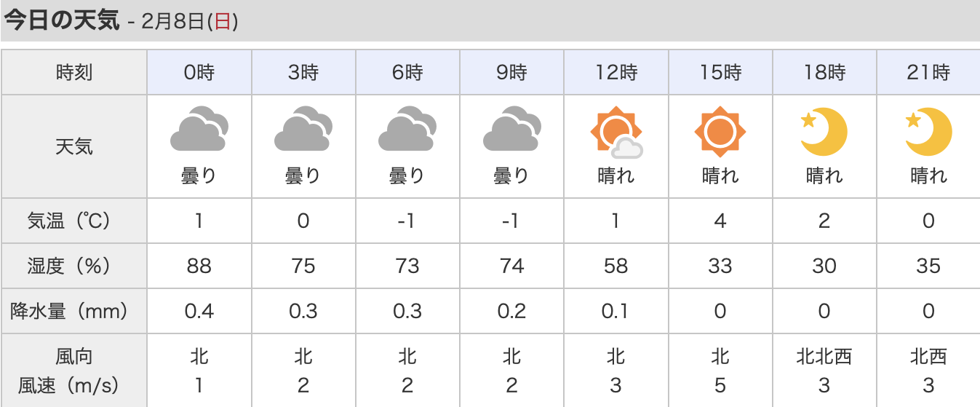This screenshot has height=407, width=980.
Task: Select the 0時 column header
Action: [199, 73]
